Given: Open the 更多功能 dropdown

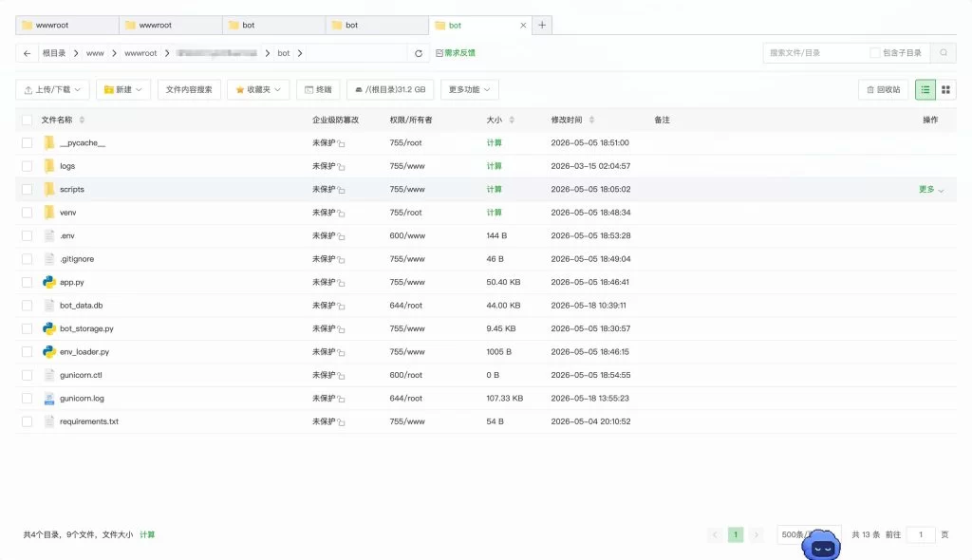Looking at the screenshot, I should (469, 90).
